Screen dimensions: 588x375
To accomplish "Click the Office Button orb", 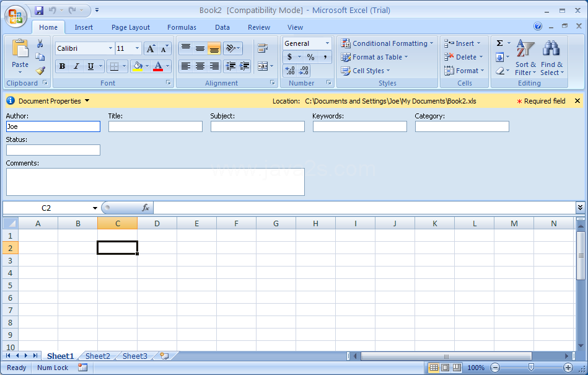I will (x=15, y=16).
